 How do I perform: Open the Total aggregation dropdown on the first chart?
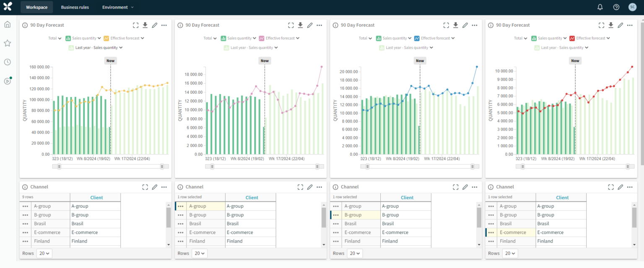[x=55, y=38]
